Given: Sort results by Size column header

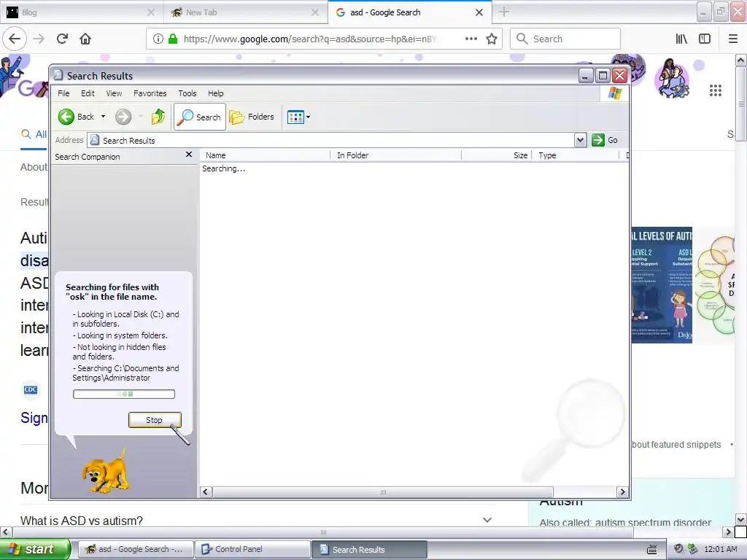Looking at the screenshot, I should (496, 155).
